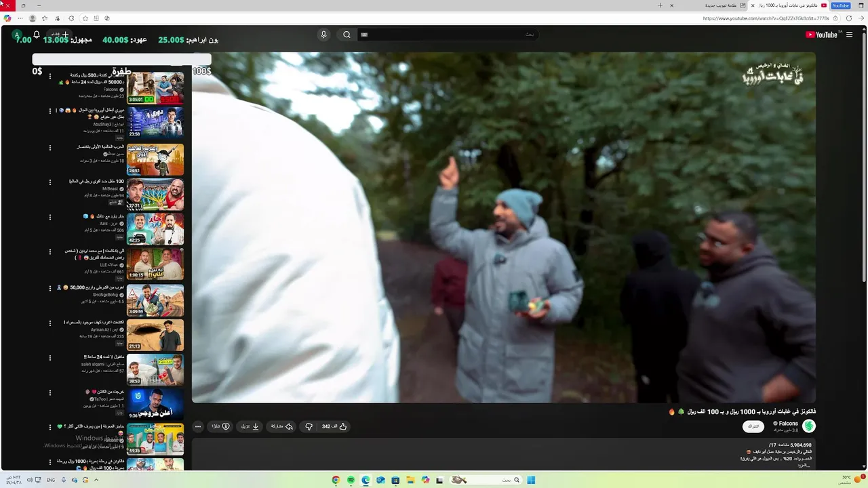Open File Explorer folder in taskbar
The height and width of the screenshot is (488, 868).
click(x=410, y=480)
